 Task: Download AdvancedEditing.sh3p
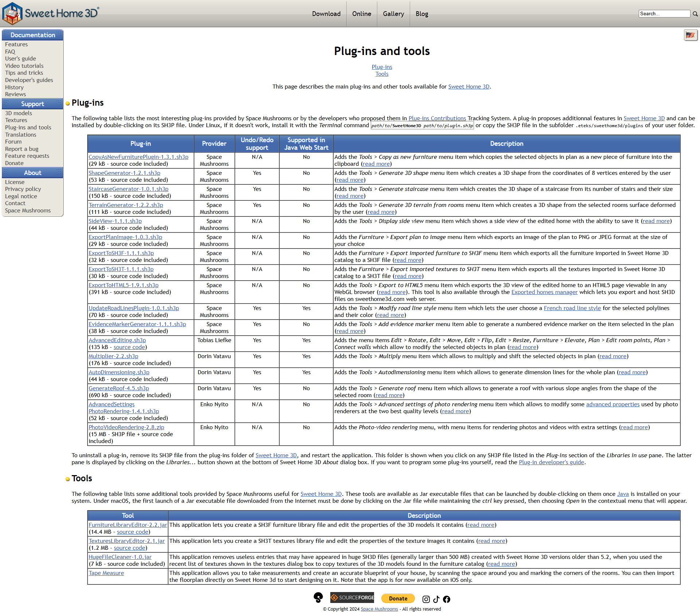[x=117, y=340]
